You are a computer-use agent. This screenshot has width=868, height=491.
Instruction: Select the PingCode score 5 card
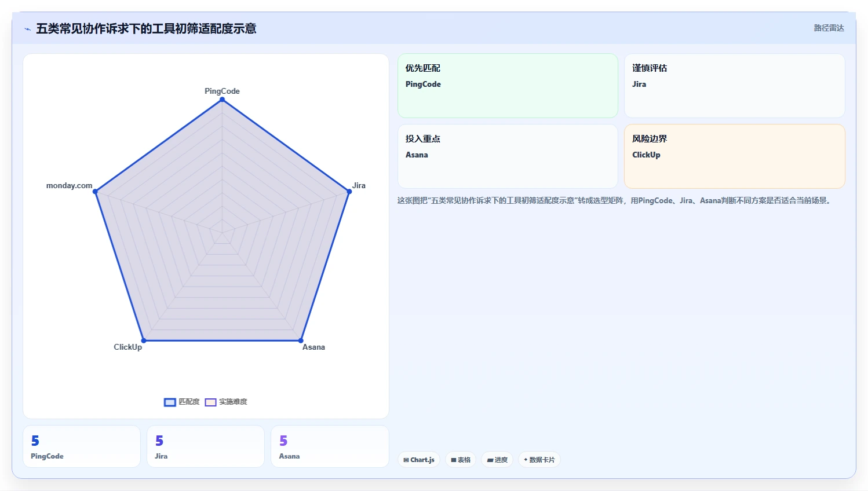click(82, 446)
